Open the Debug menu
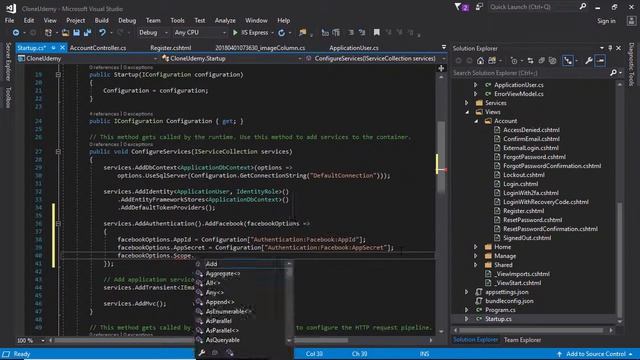The width and height of the screenshot is (640, 360). pos(127,20)
